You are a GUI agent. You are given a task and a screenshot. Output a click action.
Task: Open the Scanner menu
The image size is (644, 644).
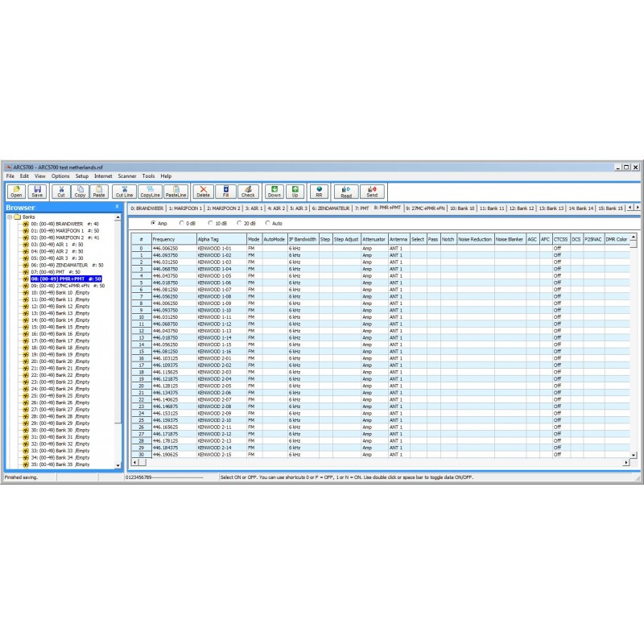tap(127, 176)
